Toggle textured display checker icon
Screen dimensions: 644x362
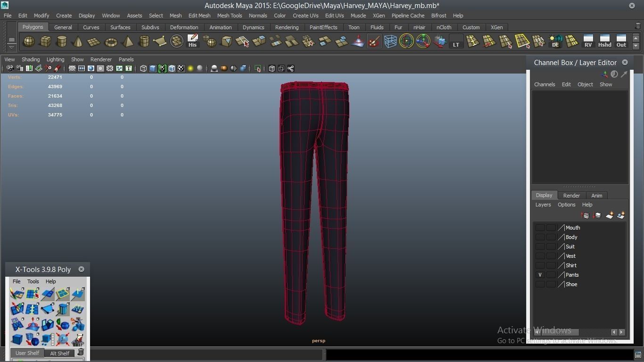point(181,68)
